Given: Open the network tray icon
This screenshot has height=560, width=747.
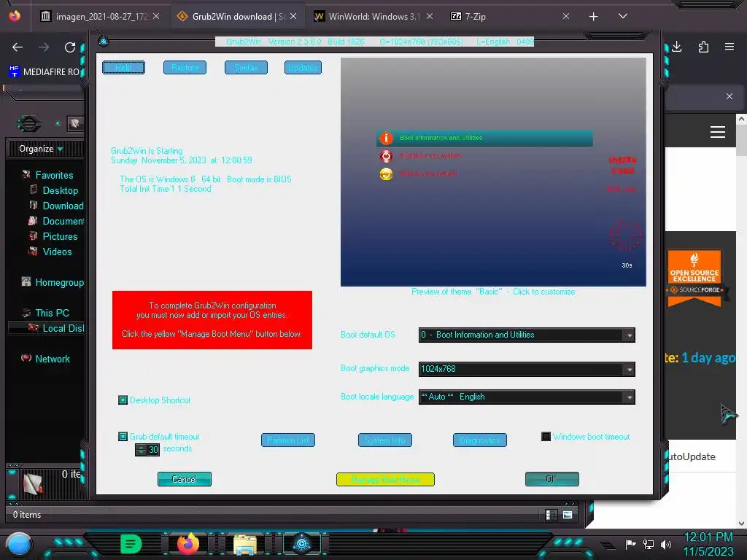Looking at the screenshot, I should click(649, 544).
